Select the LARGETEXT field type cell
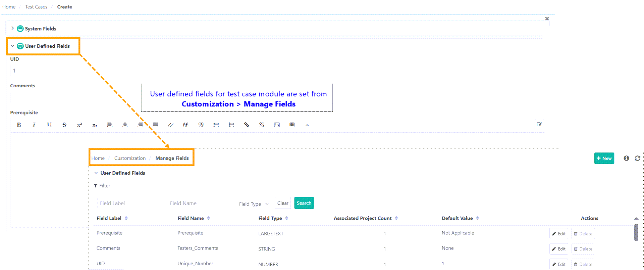Image resolution: width=644 pixels, height=270 pixels. (271, 233)
